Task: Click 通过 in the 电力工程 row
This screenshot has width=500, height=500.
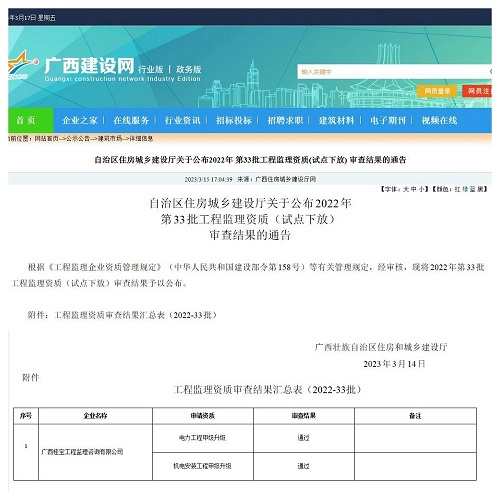Action: 304,438
